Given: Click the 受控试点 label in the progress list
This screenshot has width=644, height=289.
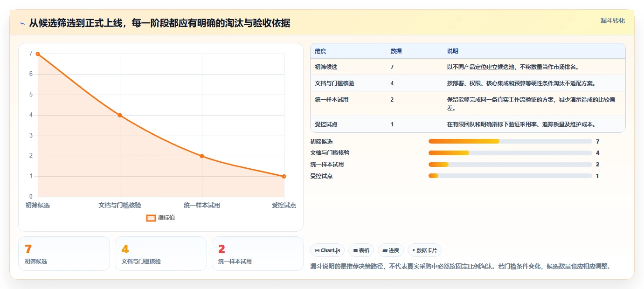Looking at the screenshot, I should [x=321, y=176].
